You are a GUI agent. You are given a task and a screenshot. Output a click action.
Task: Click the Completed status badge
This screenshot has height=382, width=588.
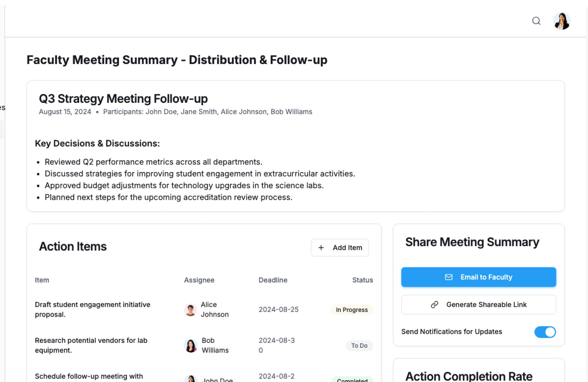click(x=352, y=380)
